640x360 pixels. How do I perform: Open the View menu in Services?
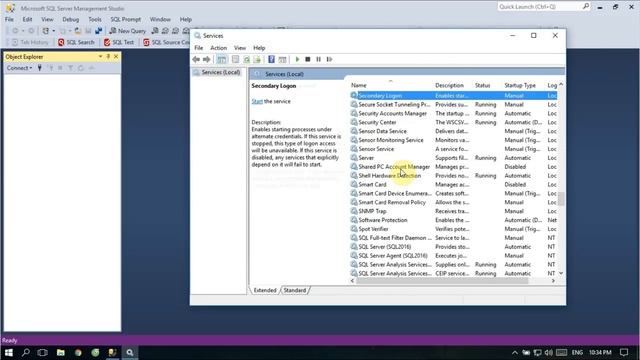click(240, 48)
